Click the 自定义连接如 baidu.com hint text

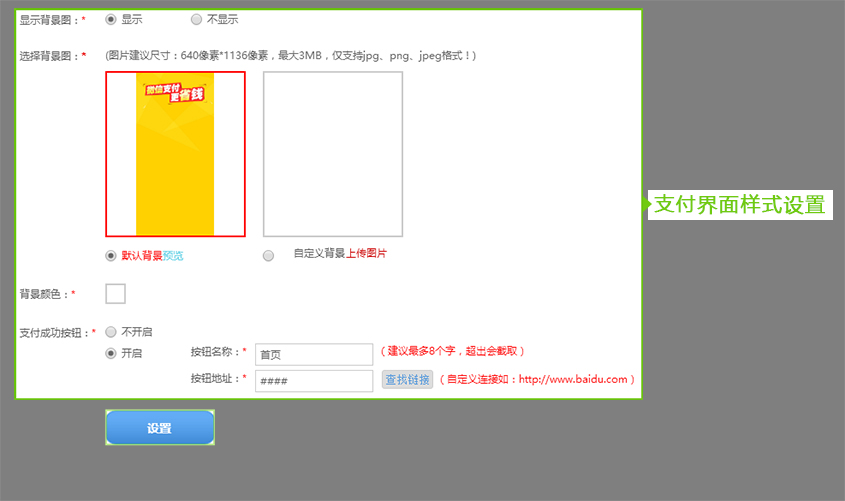pyautogui.click(x=537, y=379)
